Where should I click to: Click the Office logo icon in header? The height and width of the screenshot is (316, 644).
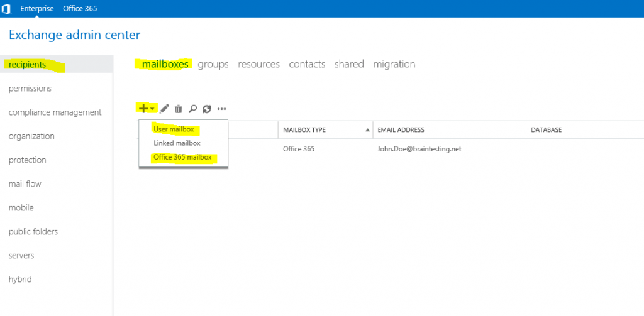point(6,9)
